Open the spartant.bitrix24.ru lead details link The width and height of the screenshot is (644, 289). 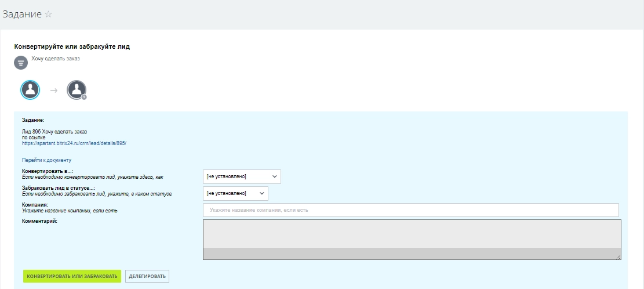(74, 143)
